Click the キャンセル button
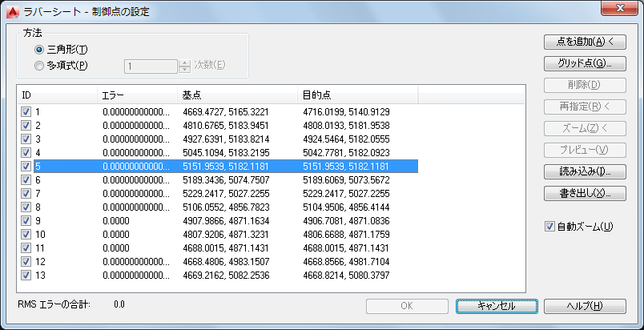This screenshot has height=330, width=644. (x=497, y=306)
